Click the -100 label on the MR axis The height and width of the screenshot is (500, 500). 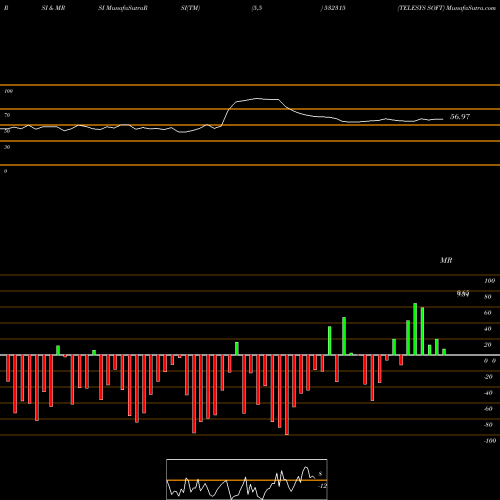[x=490, y=441]
